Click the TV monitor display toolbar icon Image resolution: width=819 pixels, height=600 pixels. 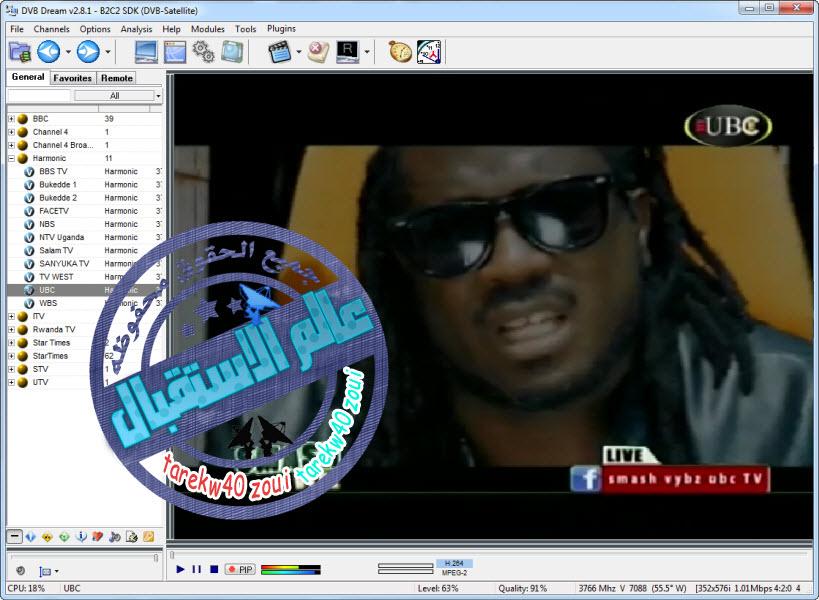(x=146, y=52)
